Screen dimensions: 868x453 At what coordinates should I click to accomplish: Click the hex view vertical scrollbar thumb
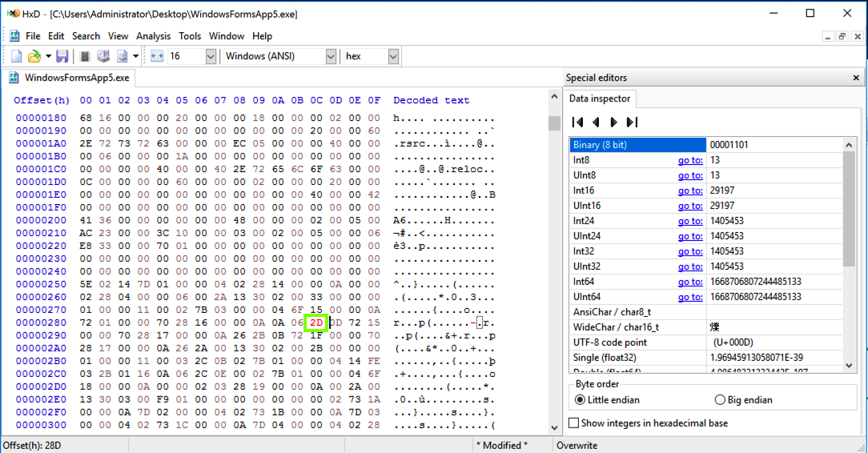554,122
